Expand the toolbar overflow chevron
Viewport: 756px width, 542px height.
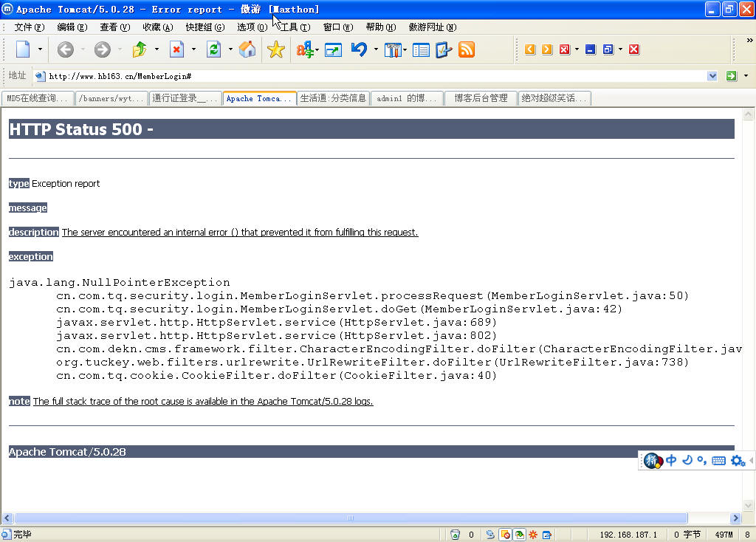click(x=750, y=41)
